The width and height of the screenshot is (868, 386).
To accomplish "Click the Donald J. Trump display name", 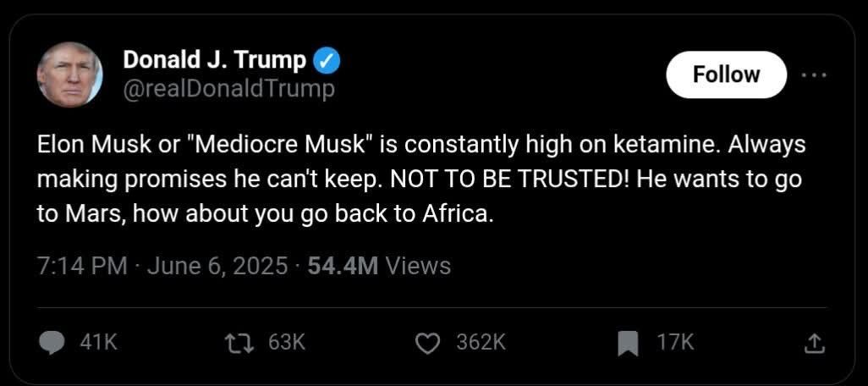I will pos(215,60).
